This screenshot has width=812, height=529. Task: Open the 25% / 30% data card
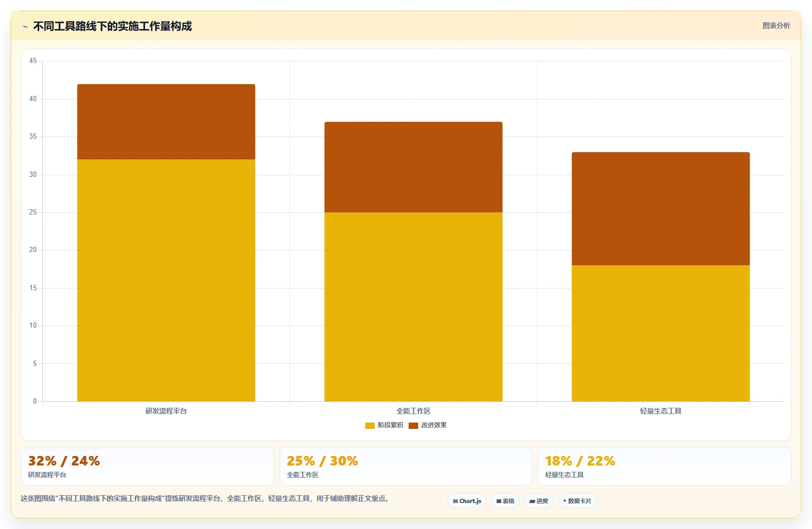405,466
